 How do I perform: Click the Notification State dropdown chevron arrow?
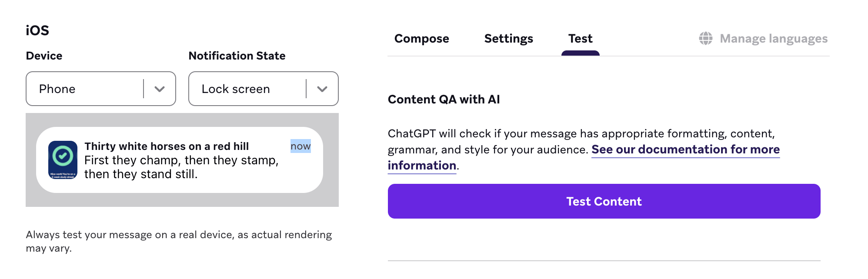322,89
